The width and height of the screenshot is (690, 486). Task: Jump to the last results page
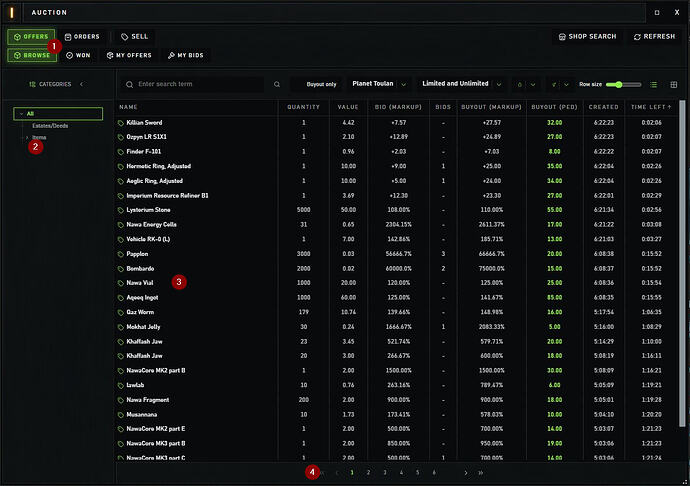[481, 472]
